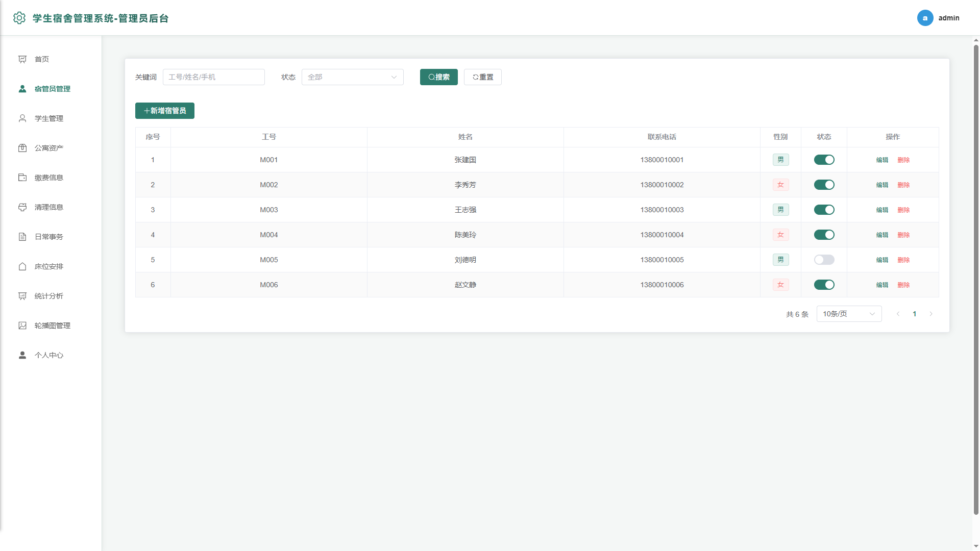This screenshot has height=551, width=980.
Task: Click the 新增宿管员 button
Action: 164,111
